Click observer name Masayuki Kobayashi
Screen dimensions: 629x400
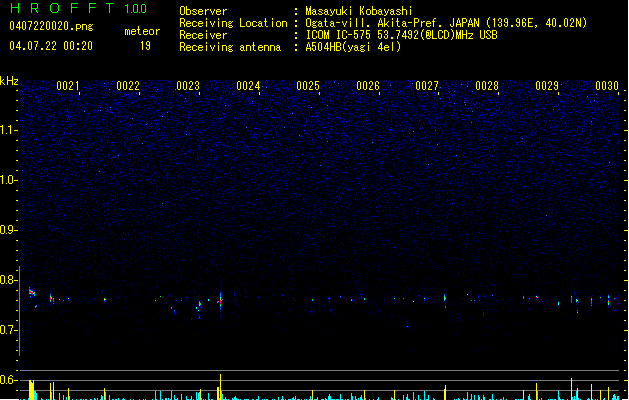[x=359, y=11]
